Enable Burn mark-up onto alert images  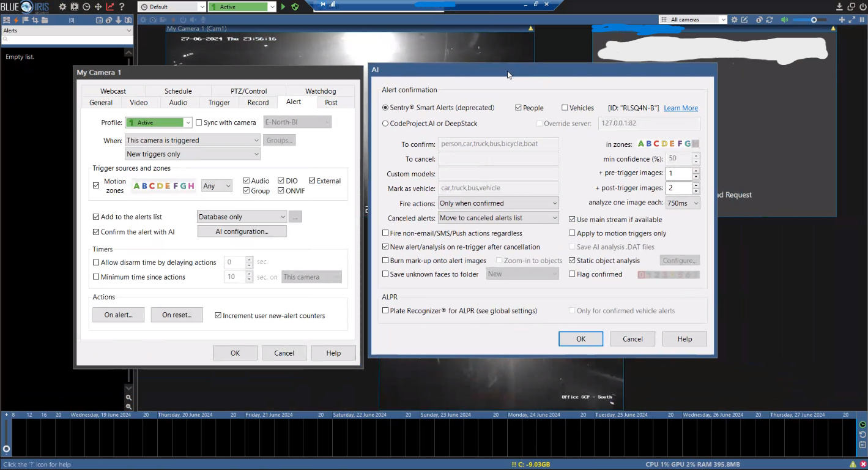385,261
